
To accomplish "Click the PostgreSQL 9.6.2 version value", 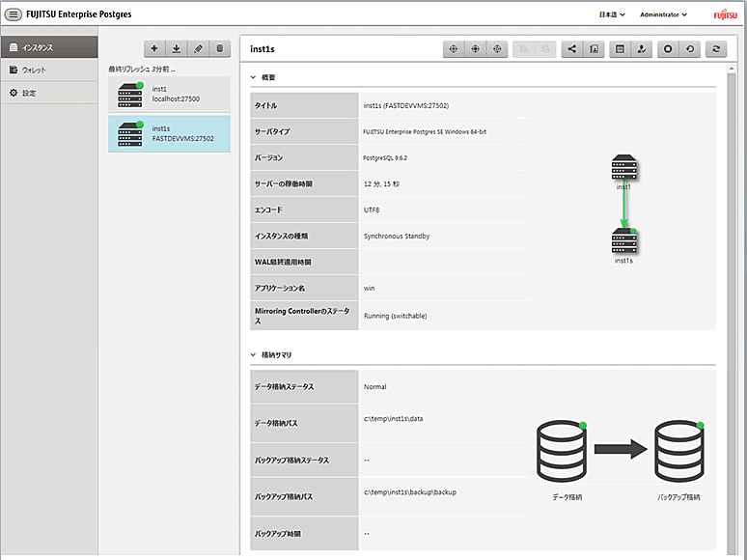I will pos(385,157).
